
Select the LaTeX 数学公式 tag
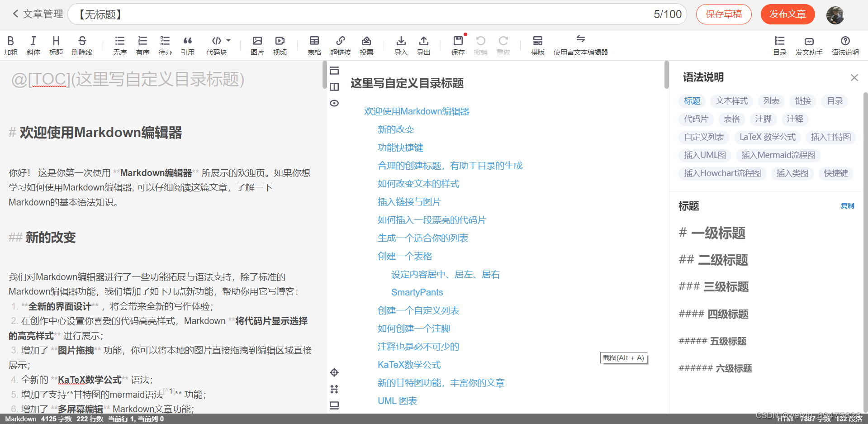pos(768,137)
